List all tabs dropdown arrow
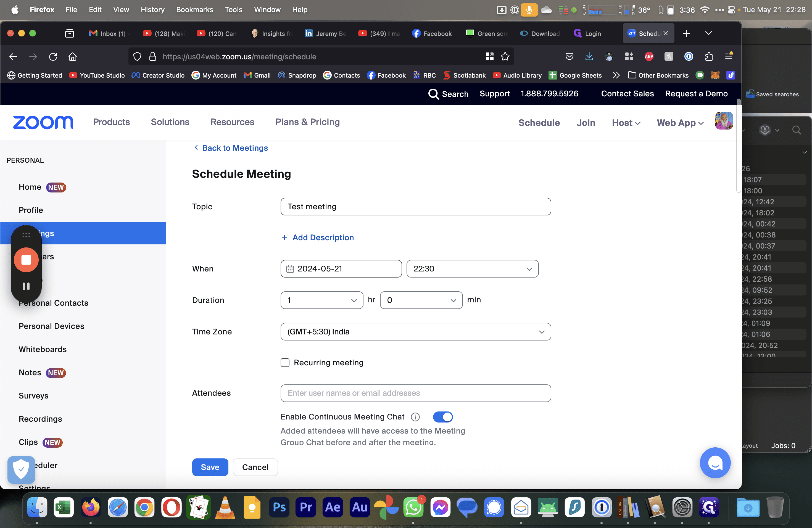Image resolution: width=812 pixels, height=528 pixels. coord(709,33)
